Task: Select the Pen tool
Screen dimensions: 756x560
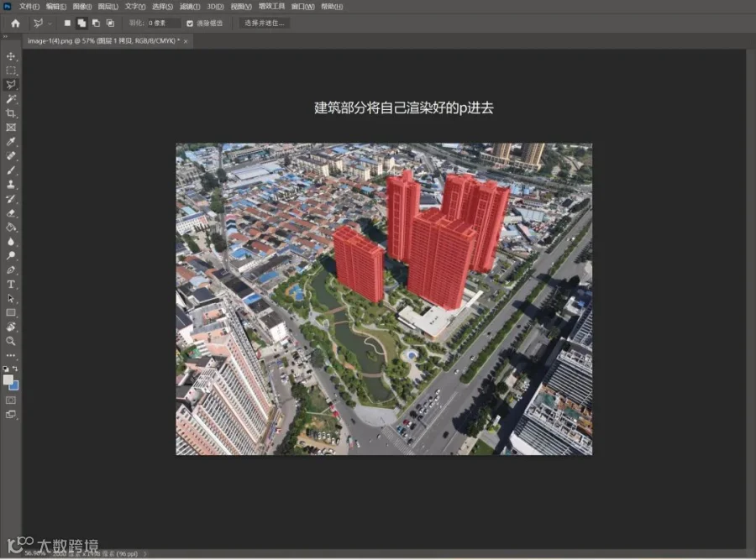Action: [11, 270]
